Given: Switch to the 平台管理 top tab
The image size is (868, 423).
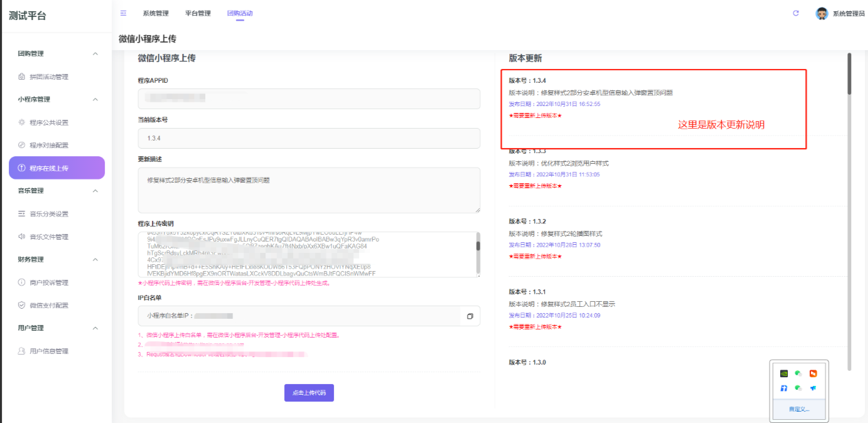Looking at the screenshot, I should pos(198,13).
